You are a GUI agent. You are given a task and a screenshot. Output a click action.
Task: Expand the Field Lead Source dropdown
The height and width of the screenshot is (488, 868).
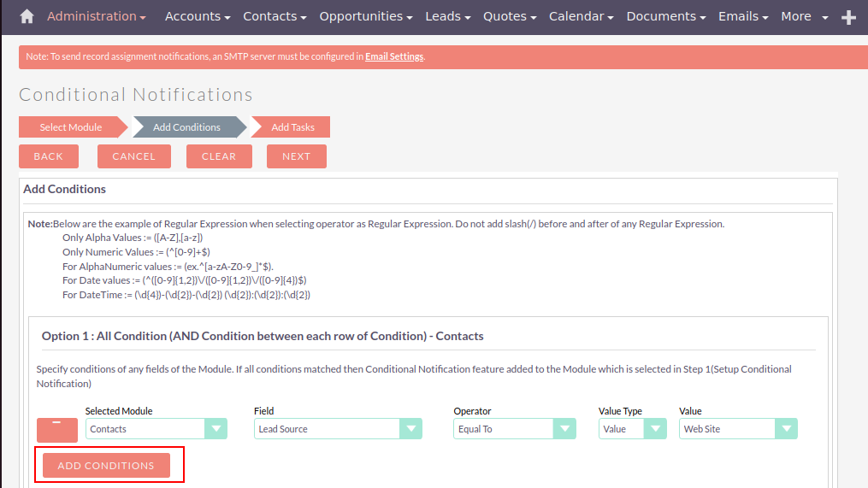(338, 429)
